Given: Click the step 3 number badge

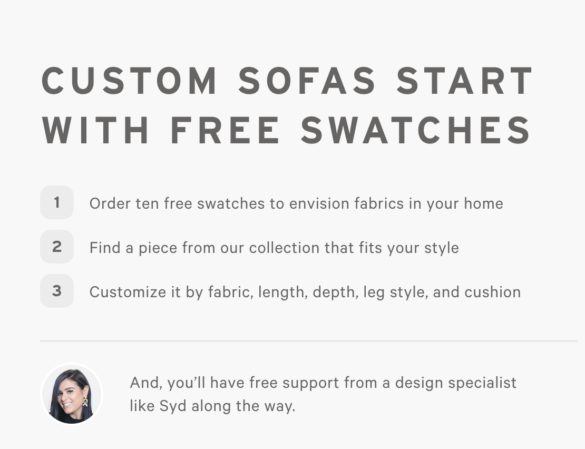Looking at the screenshot, I should 57,291.
